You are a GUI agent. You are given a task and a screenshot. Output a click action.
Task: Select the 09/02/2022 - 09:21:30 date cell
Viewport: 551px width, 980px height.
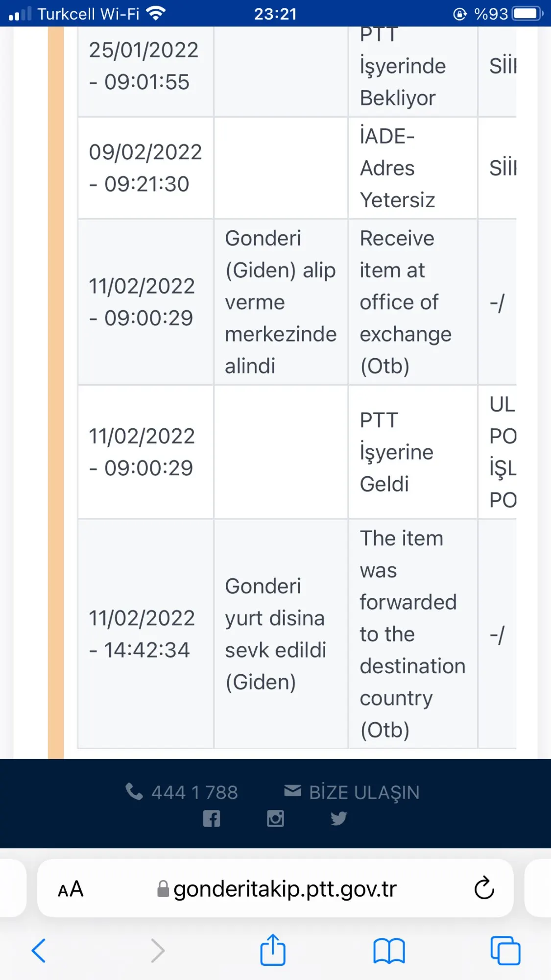click(x=145, y=168)
